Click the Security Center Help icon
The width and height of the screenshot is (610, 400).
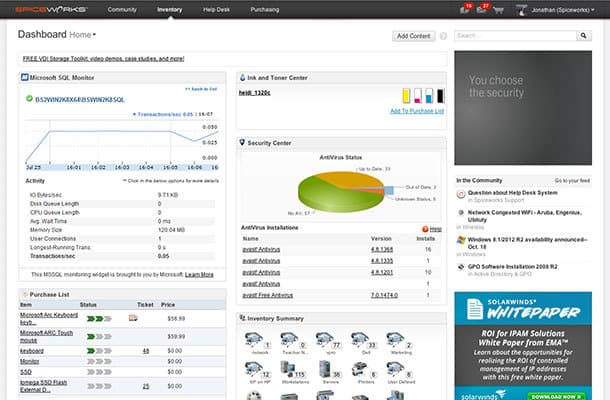tap(426, 228)
